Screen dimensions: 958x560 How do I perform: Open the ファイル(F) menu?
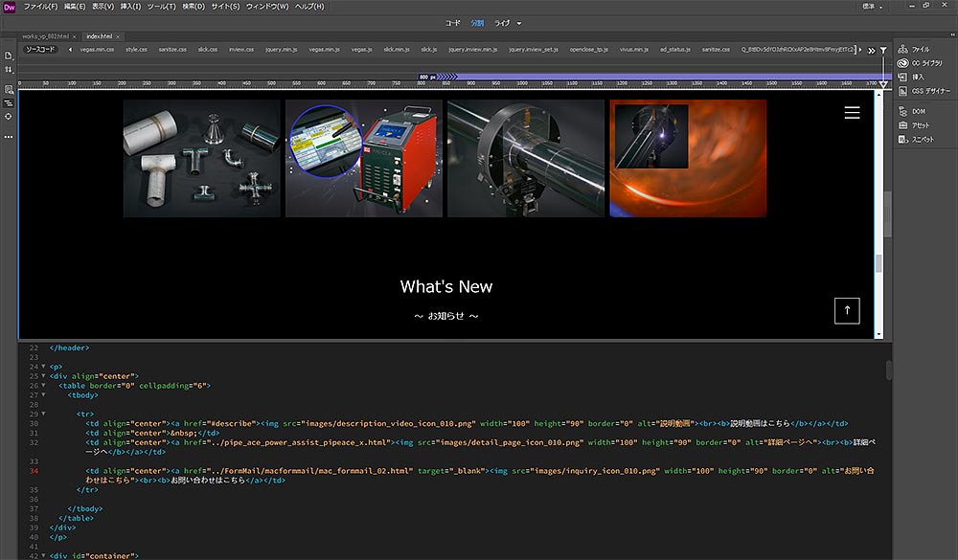coord(40,6)
